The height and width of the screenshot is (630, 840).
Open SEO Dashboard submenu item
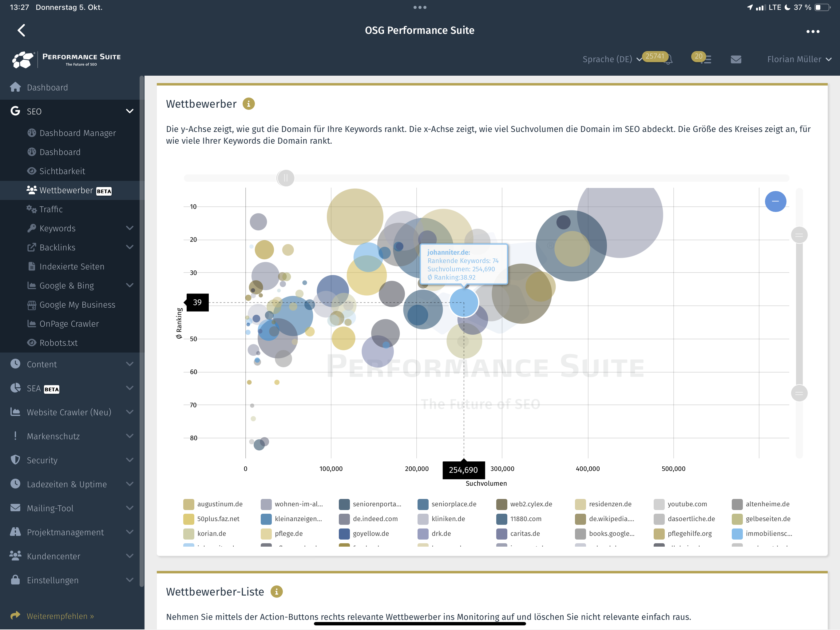(x=60, y=152)
